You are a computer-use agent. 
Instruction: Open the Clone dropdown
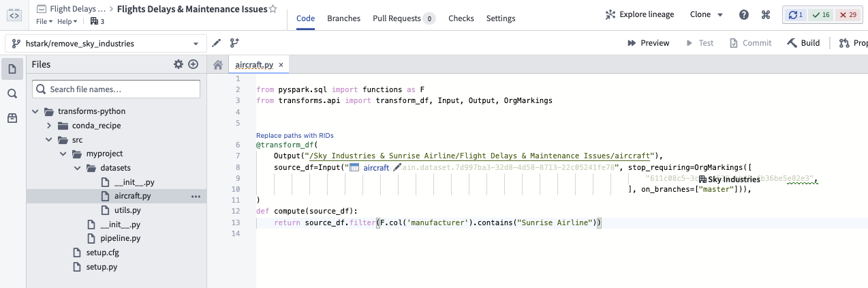point(706,14)
